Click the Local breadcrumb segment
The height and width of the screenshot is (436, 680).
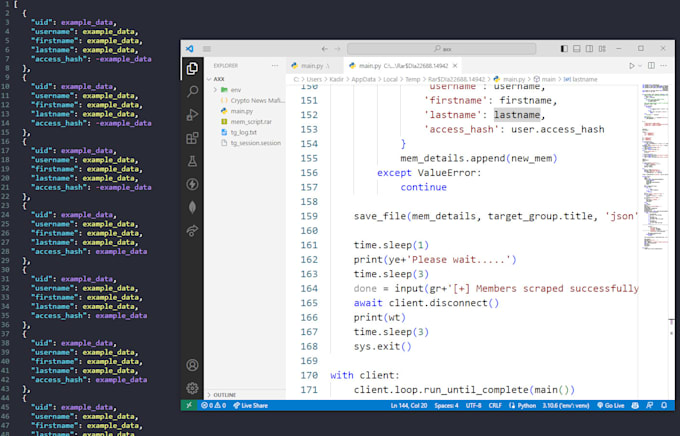pyautogui.click(x=390, y=79)
